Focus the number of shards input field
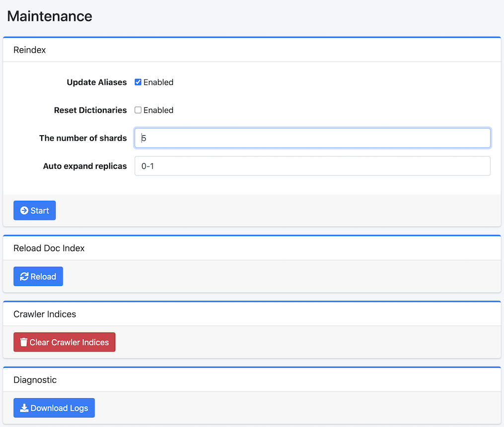 click(x=312, y=138)
